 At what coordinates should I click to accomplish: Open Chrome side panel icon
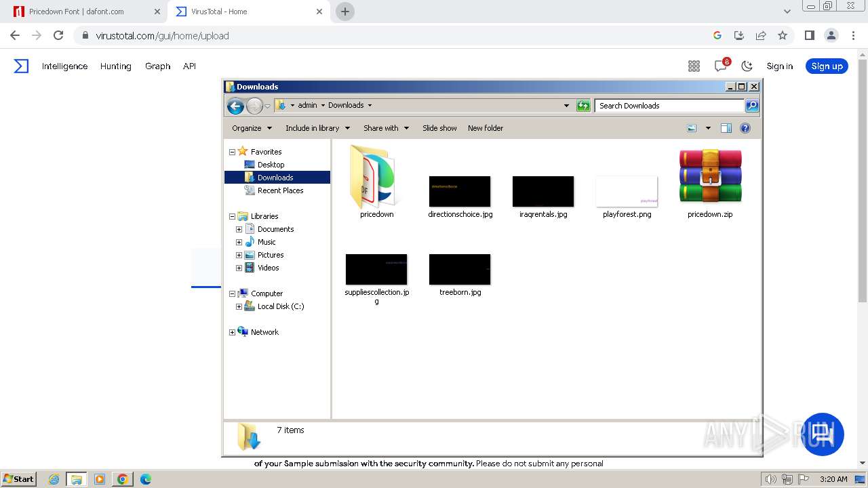pyautogui.click(x=809, y=35)
